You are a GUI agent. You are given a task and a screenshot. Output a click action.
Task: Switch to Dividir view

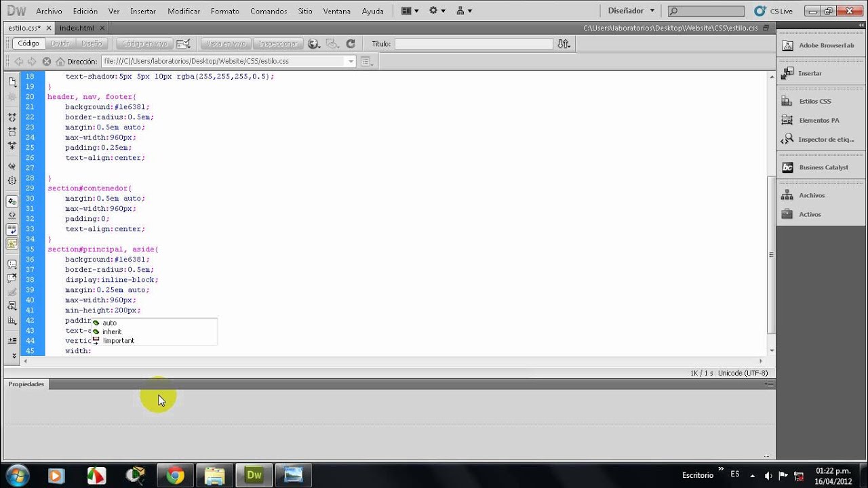[x=60, y=43]
